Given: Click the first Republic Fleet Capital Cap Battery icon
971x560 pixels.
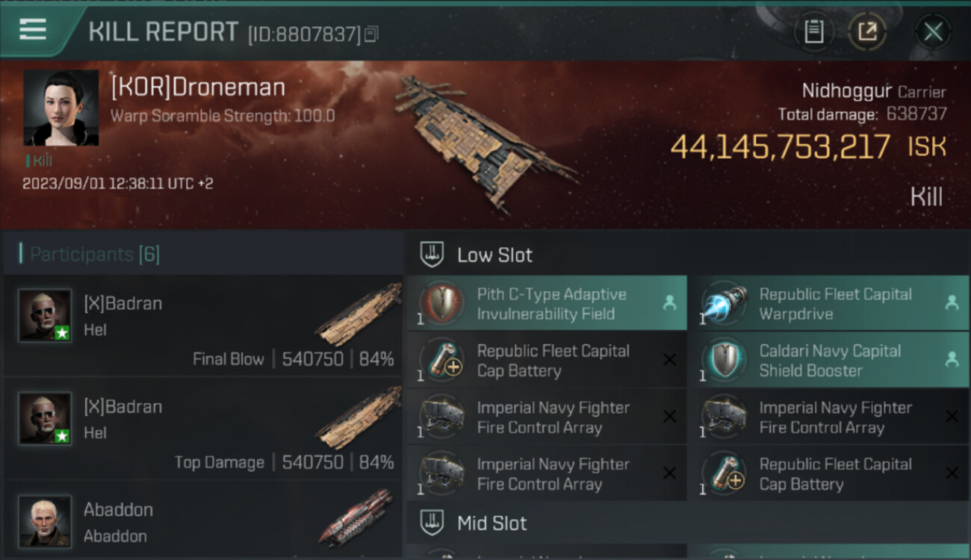Looking at the screenshot, I should tap(441, 361).
